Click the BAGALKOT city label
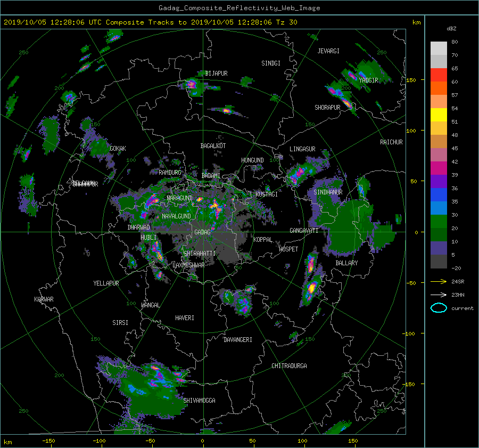The width and height of the screenshot is (479, 448). click(x=213, y=146)
